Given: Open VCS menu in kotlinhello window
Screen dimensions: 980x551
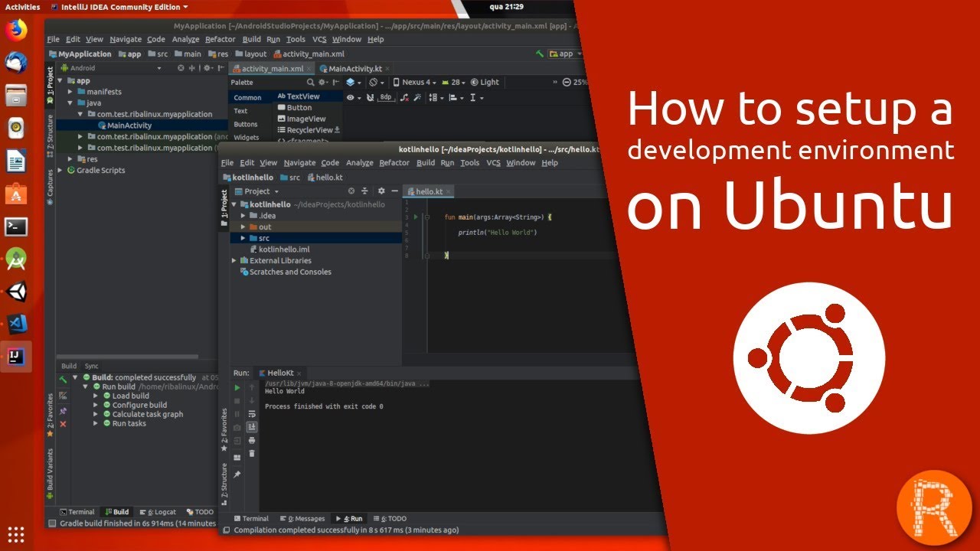Looking at the screenshot, I should point(494,163).
